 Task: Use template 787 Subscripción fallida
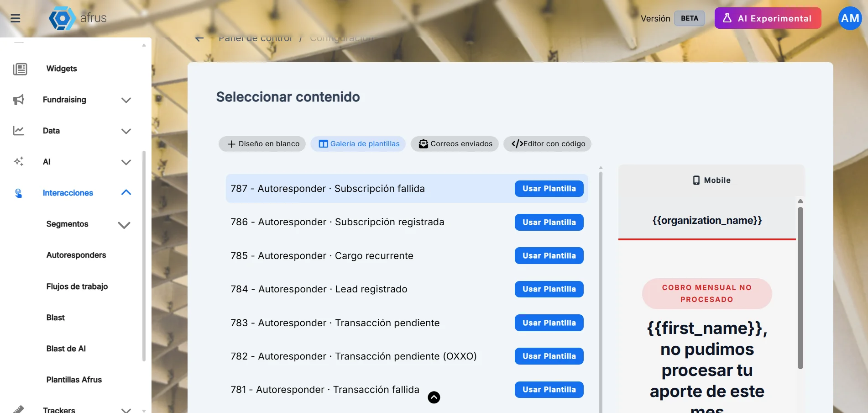[x=549, y=189]
